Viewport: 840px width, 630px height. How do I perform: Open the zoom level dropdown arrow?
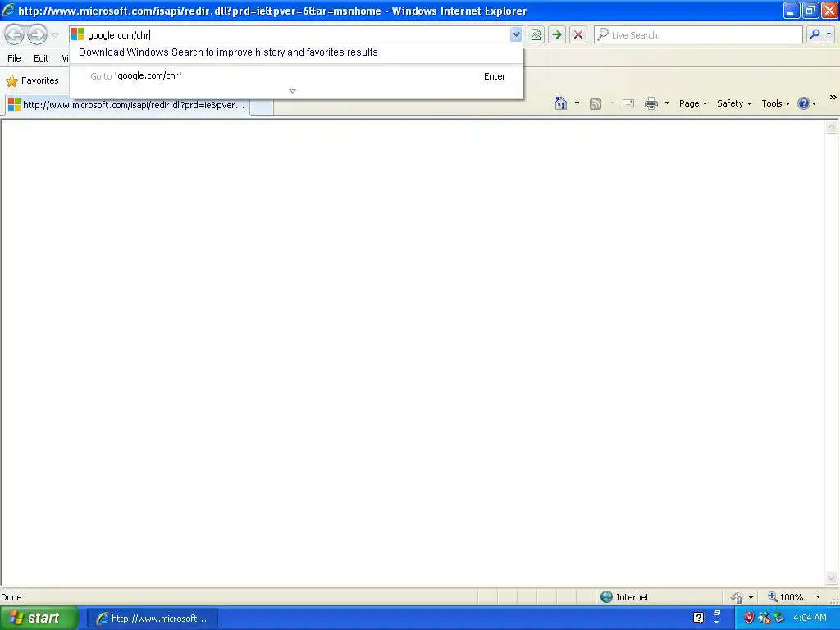(x=818, y=597)
